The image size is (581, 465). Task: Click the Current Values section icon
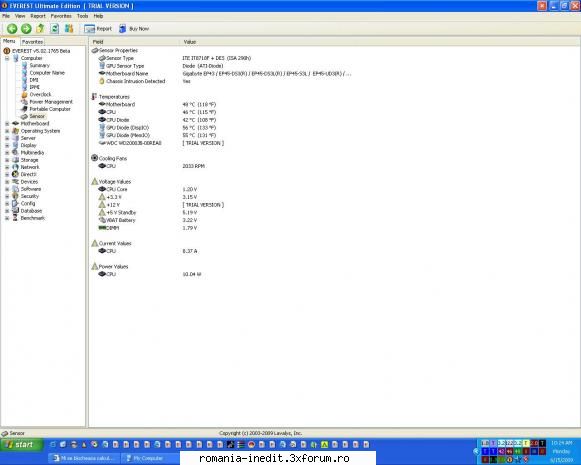coord(95,243)
